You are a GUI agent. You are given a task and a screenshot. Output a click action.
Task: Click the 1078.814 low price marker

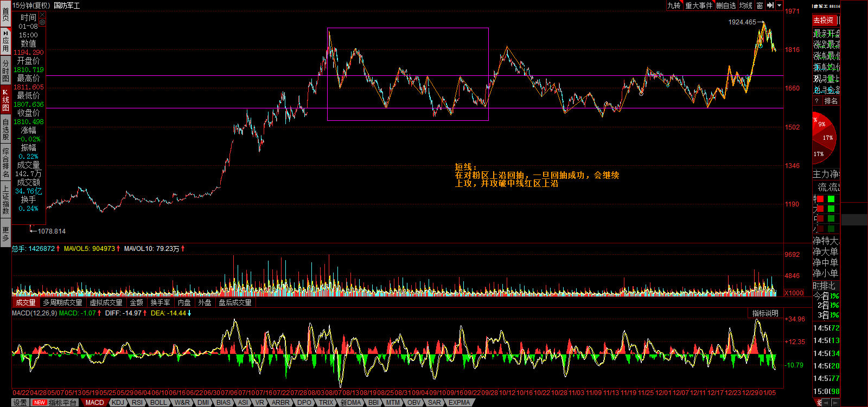[x=52, y=231]
